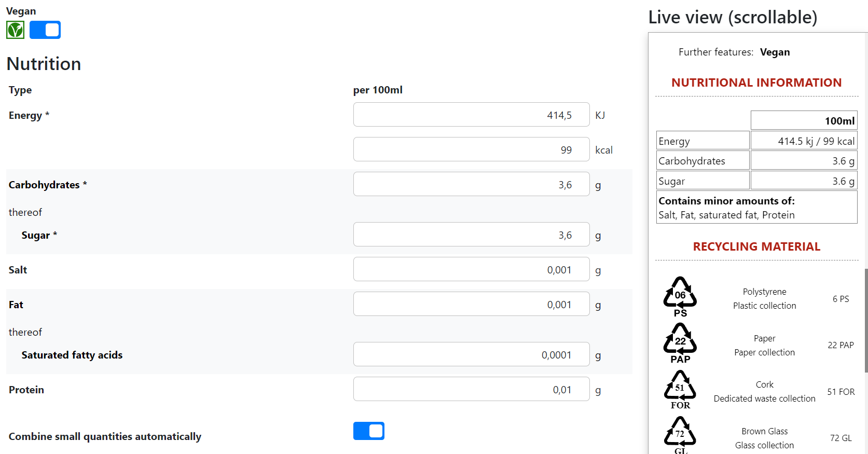The image size is (868, 454).
Task: Click the green Vegan leaf icon
Action: [16, 30]
